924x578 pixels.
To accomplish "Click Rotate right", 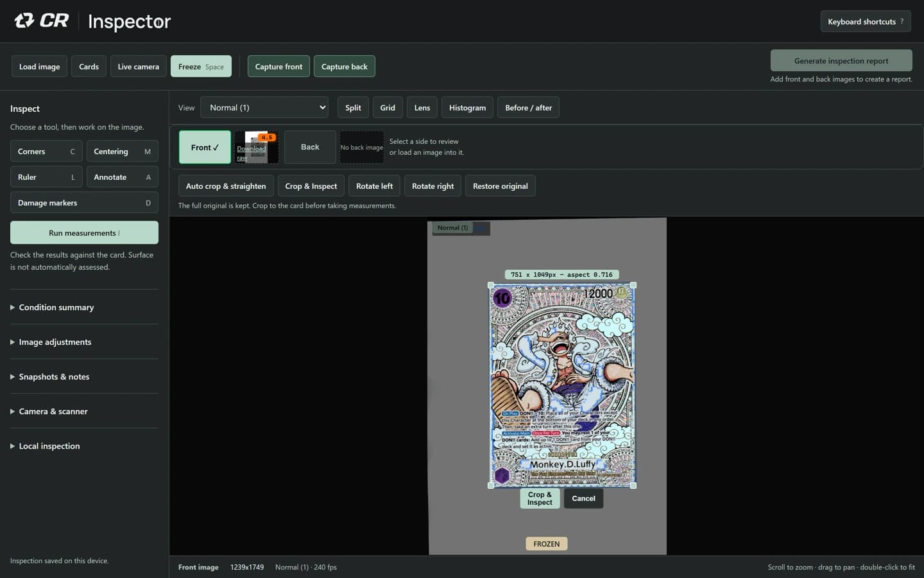I will click(432, 186).
